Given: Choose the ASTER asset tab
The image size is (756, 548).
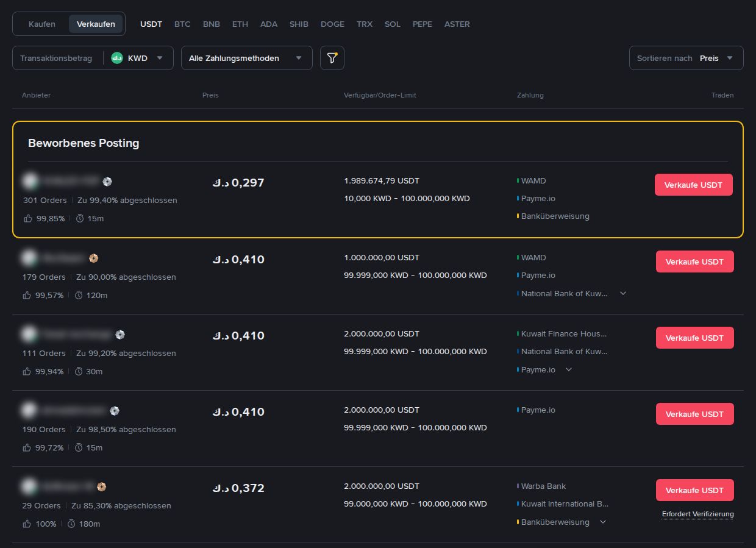Looking at the screenshot, I should point(457,24).
